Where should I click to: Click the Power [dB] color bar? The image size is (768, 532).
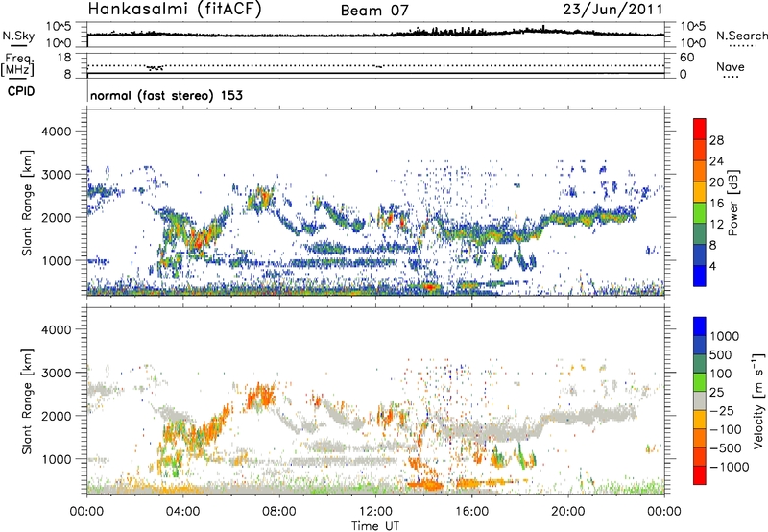pyautogui.click(x=700, y=202)
